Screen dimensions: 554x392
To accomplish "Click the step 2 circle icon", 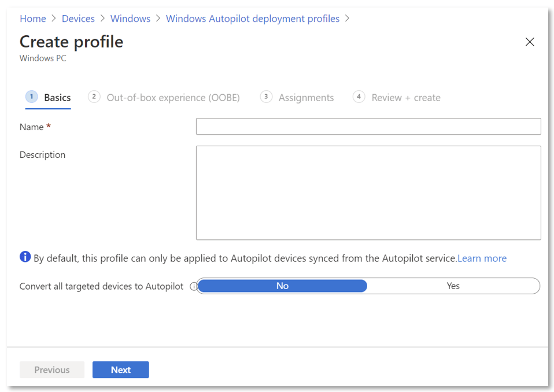I will tap(94, 97).
